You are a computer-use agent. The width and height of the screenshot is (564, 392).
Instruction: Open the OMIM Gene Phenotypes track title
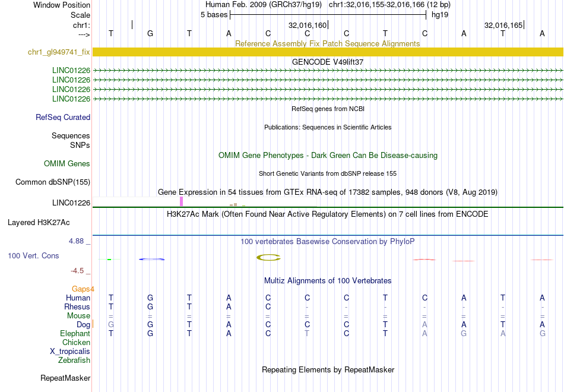click(x=328, y=155)
